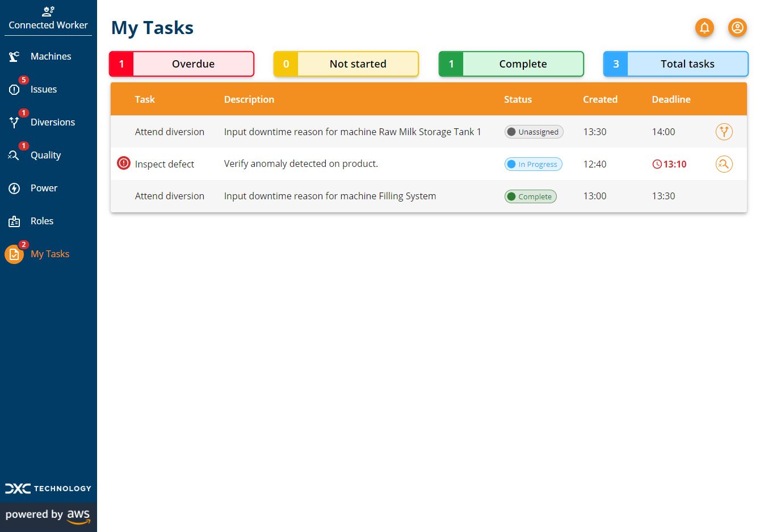760x532 pixels.
Task: Click the diversion action icon in first row
Action: [x=724, y=132]
